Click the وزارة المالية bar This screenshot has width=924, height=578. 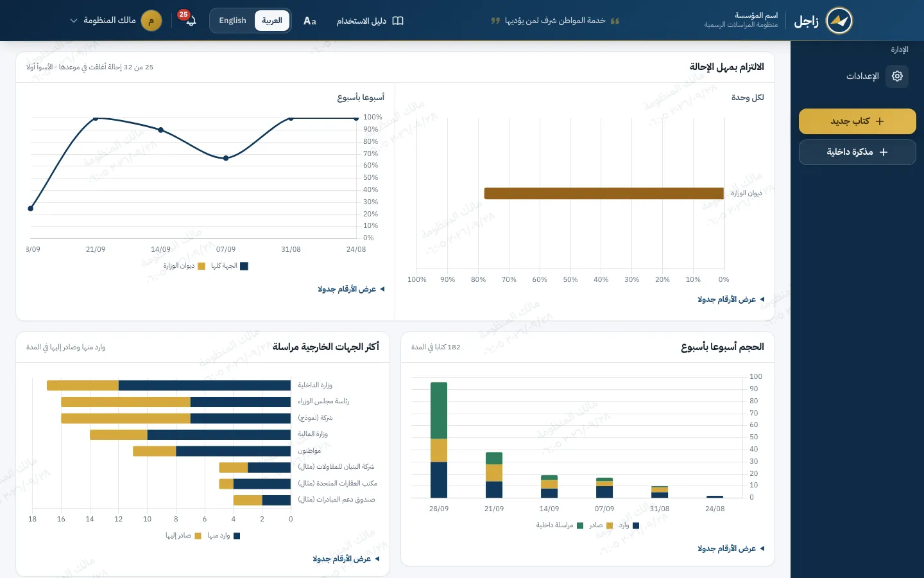(191, 435)
